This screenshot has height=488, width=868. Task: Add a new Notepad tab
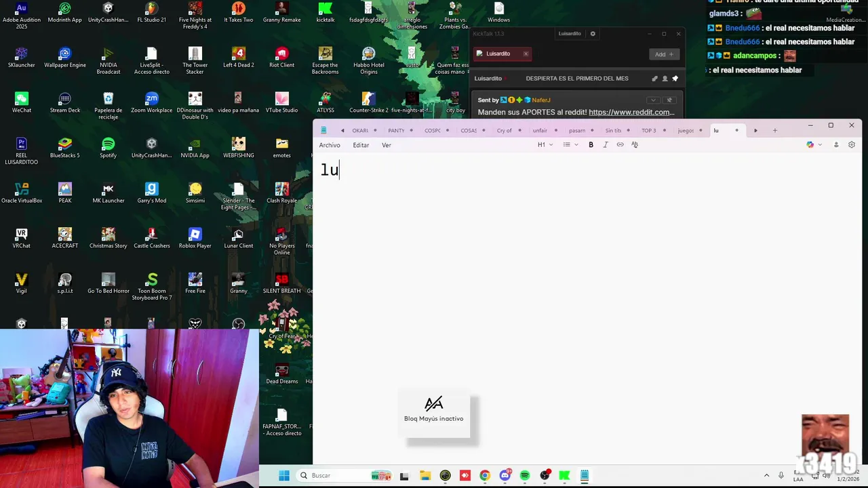coord(774,130)
